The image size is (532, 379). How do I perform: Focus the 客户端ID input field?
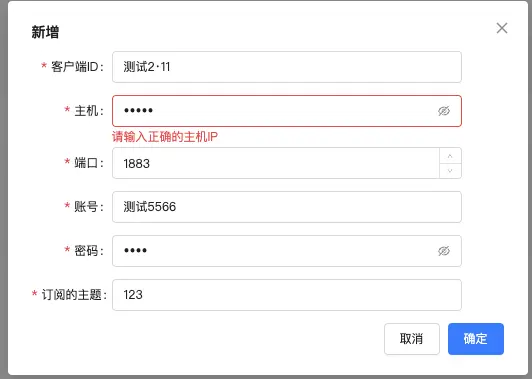(287, 67)
